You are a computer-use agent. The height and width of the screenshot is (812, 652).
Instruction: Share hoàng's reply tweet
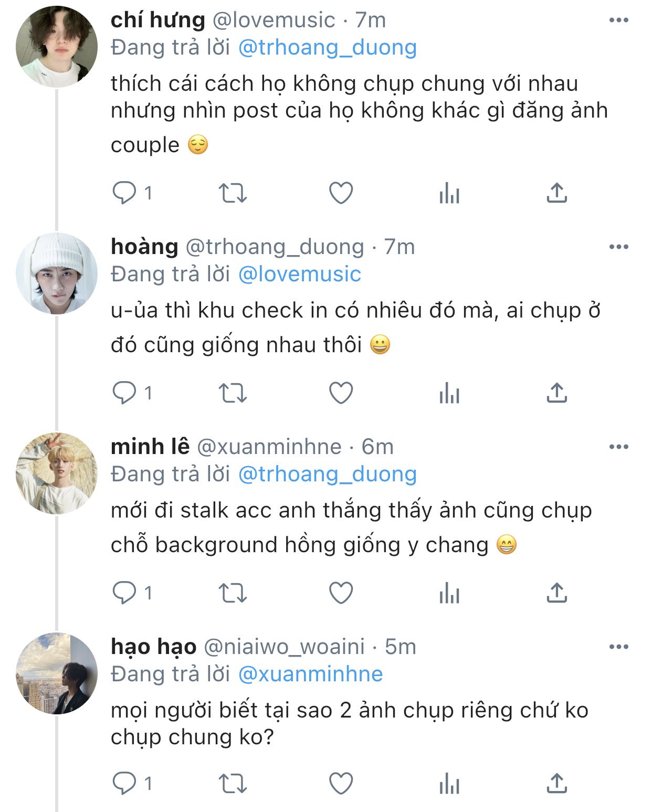pos(556,393)
